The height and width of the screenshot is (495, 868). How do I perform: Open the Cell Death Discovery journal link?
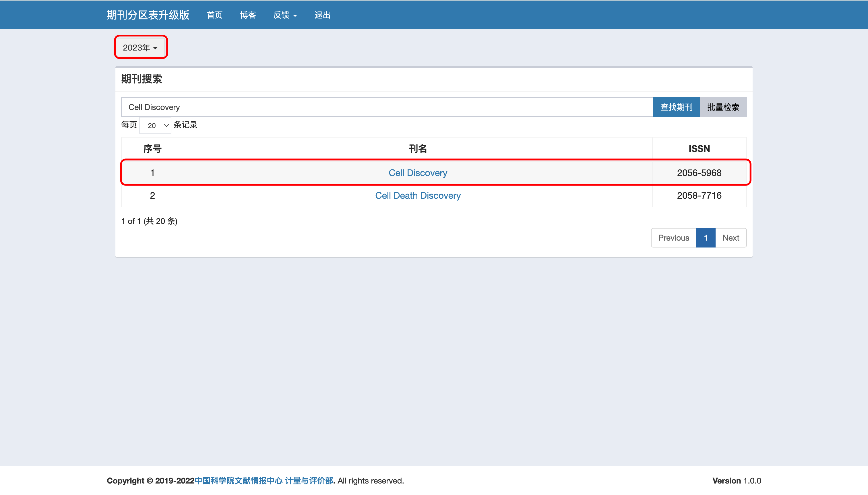418,196
